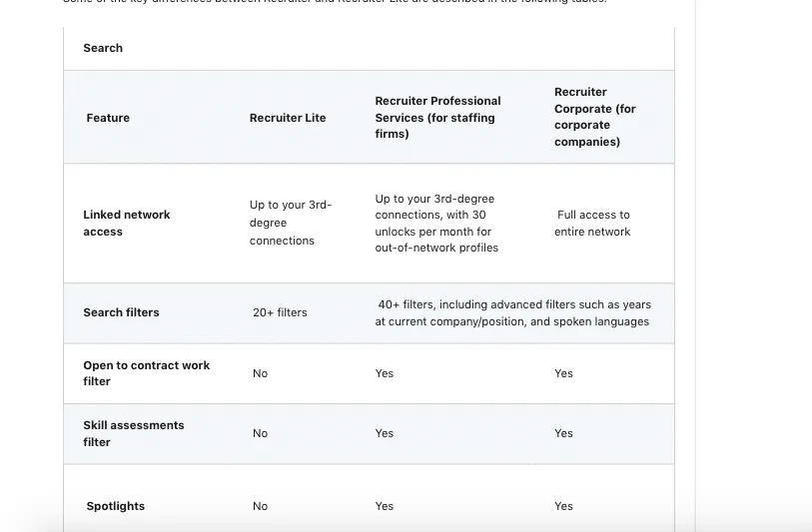Select 'Open to contract work filter' row label

(x=147, y=373)
